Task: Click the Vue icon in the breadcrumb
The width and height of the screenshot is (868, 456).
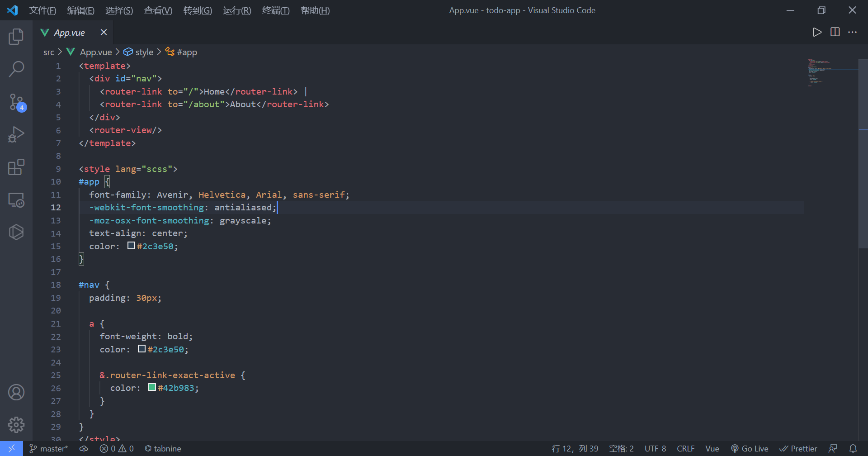Action: click(71, 52)
